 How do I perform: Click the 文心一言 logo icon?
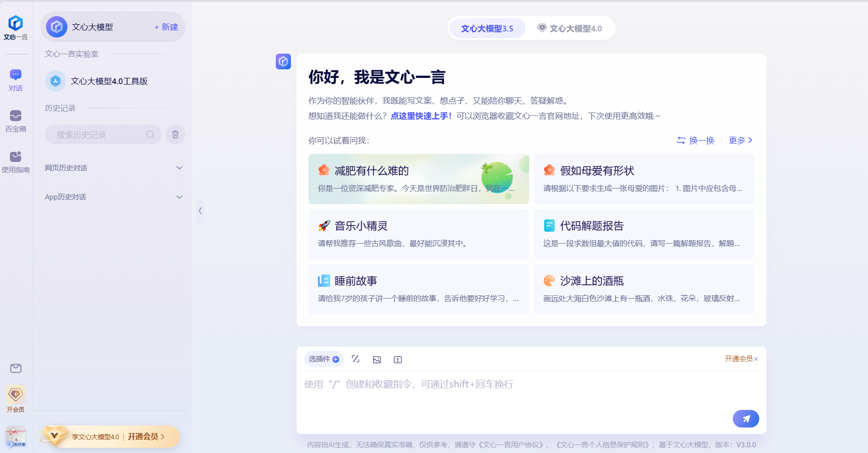pyautogui.click(x=16, y=28)
